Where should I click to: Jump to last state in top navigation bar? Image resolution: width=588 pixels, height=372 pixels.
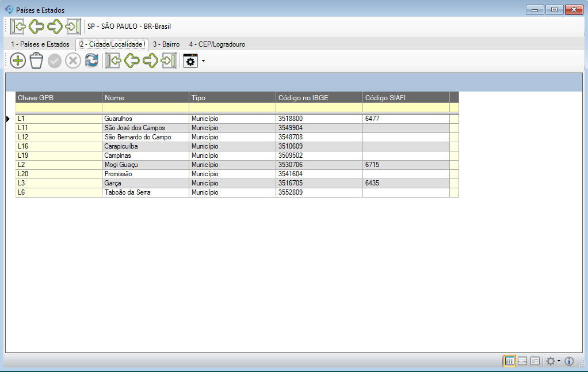(73, 26)
